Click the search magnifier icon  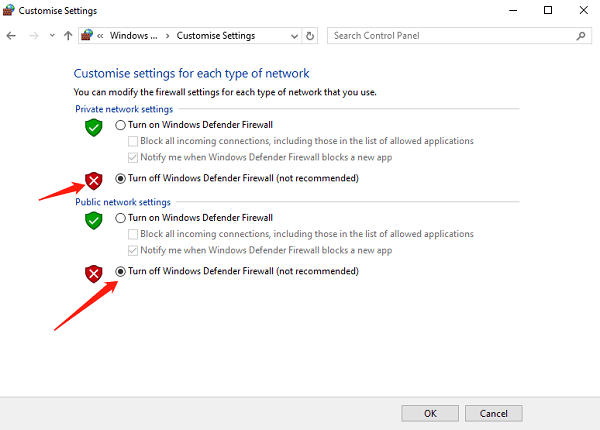[x=581, y=36]
